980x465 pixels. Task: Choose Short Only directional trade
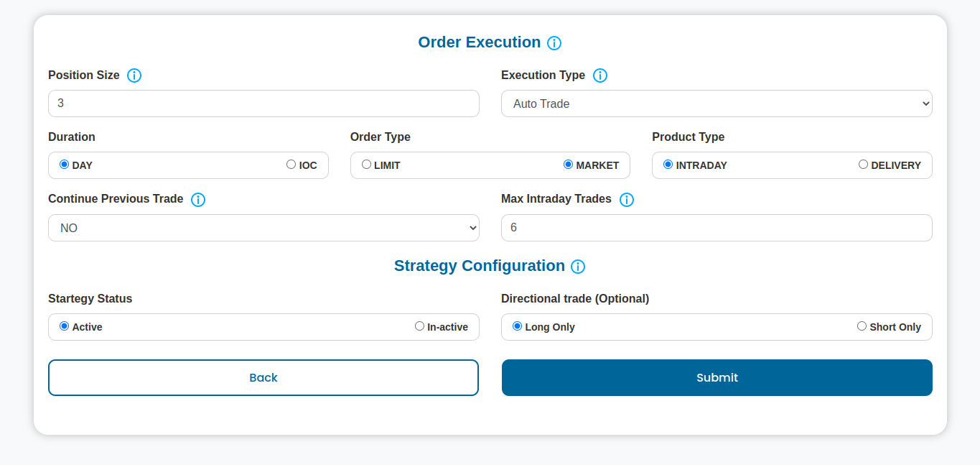[862, 326]
